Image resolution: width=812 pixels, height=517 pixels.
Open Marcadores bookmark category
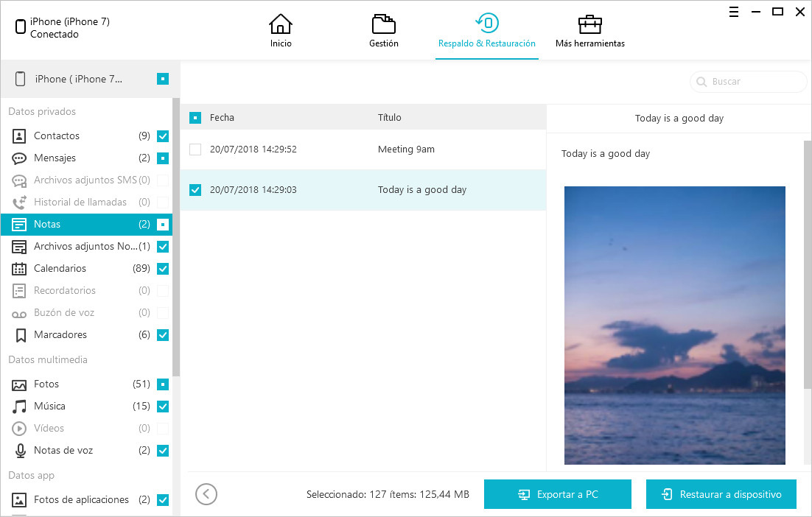pyautogui.click(x=60, y=334)
